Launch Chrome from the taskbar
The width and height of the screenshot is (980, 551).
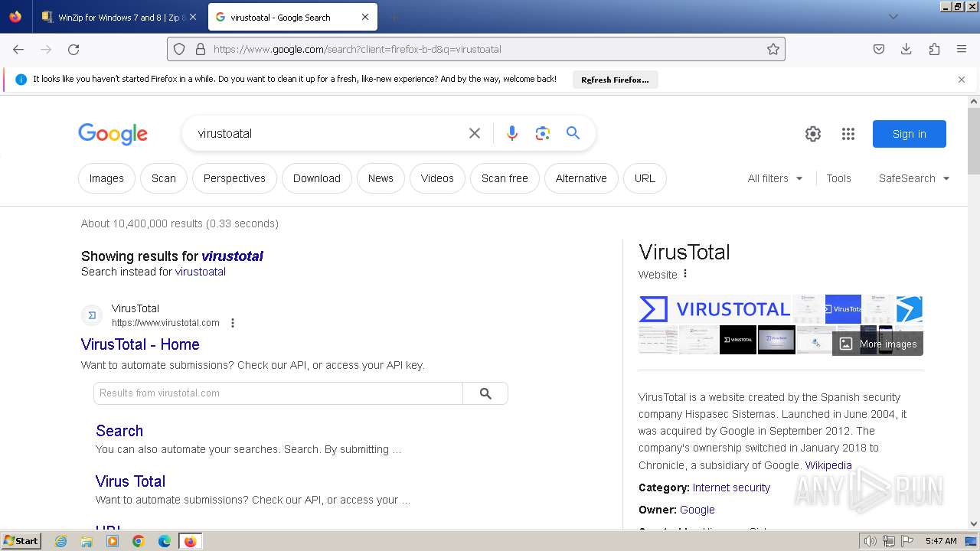[139, 541]
